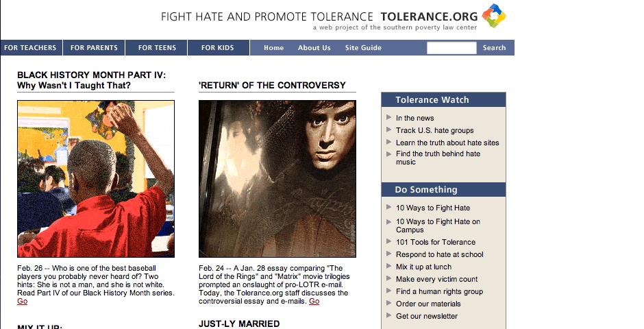Click arrow bullet beside 10 Ways to Fight Hate on Campus

click(x=388, y=222)
